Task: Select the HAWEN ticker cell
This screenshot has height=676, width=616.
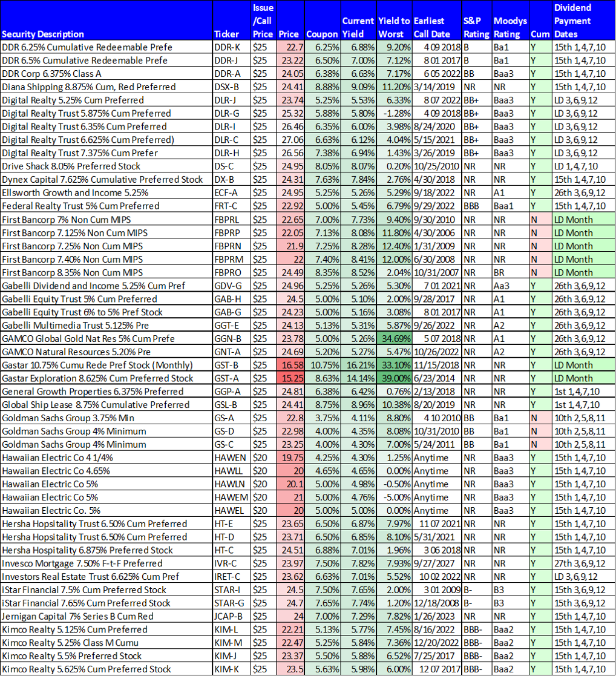Action: coord(232,458)
